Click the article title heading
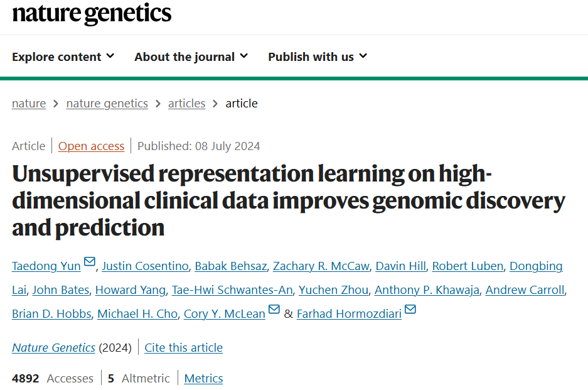Image resolution: width=588 pixels, height=390 pixels. (x=289, y=201)
